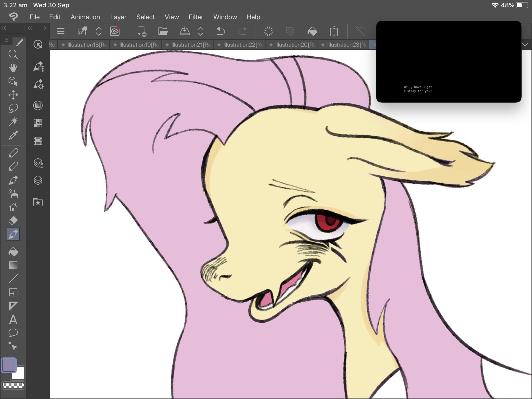The height and width of the screenshot is (399, 532).
Task: Open the Clip Studio logo menu
Action: [13, 17]
